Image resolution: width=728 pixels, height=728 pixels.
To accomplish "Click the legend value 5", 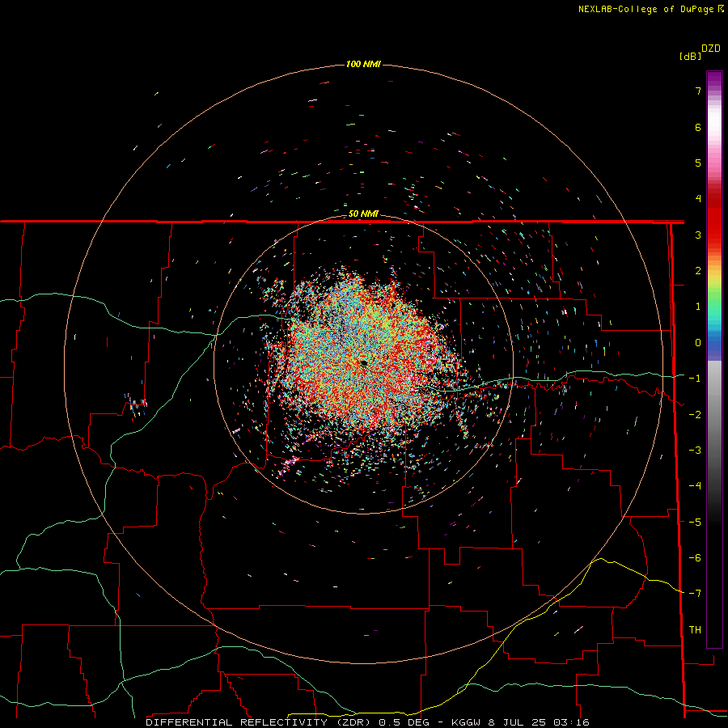I will (x=698, y=163).
